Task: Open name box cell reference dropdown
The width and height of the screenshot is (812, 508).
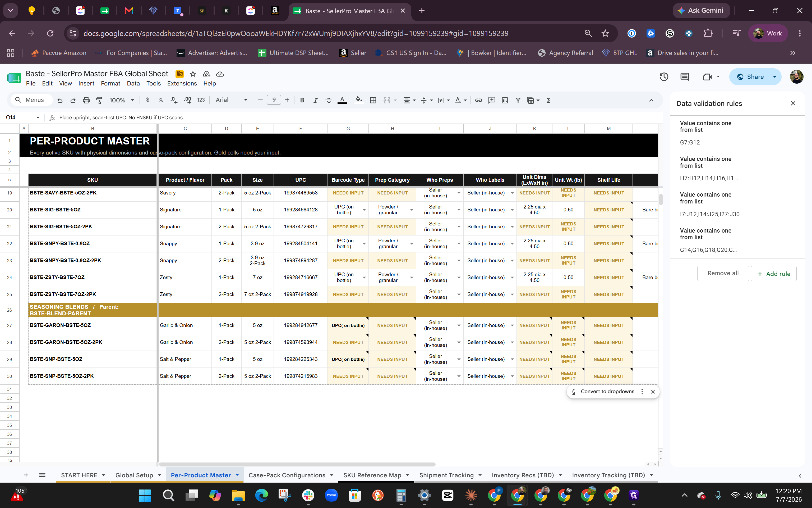Action: point(38,117)
